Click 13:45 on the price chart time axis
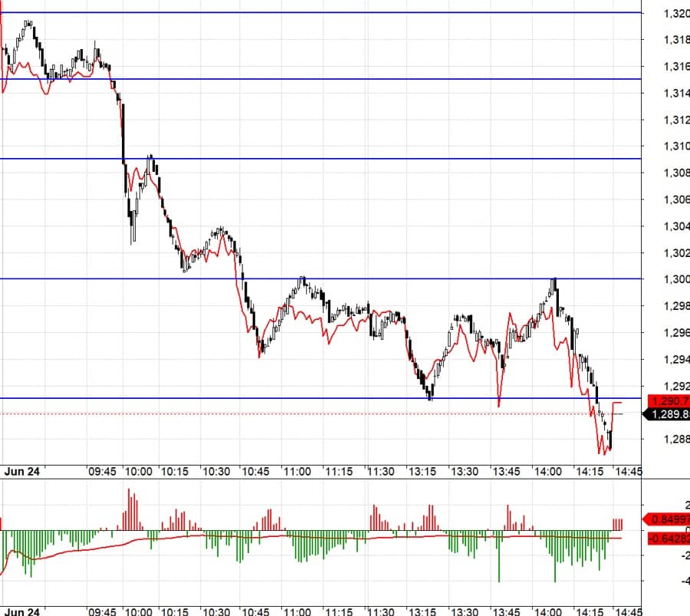Screen dimensions: 690x616 coord(506,472)
